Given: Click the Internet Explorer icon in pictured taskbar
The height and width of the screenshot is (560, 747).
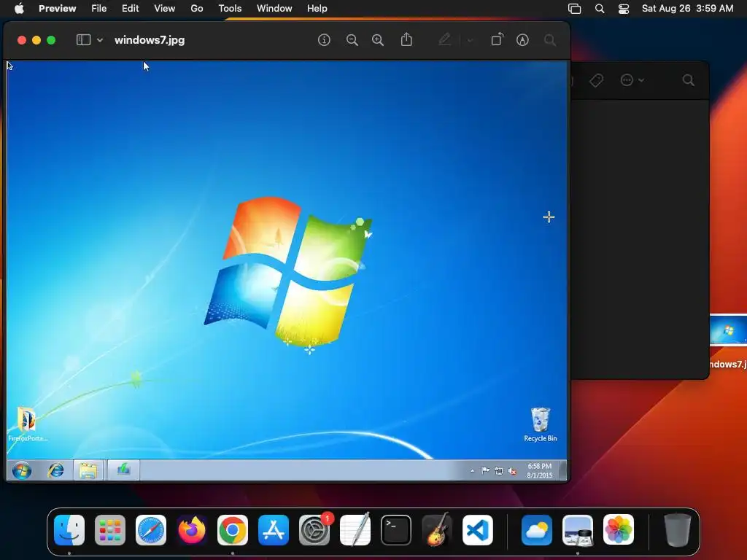Looking at the screenshot, I should click(55, 470).
